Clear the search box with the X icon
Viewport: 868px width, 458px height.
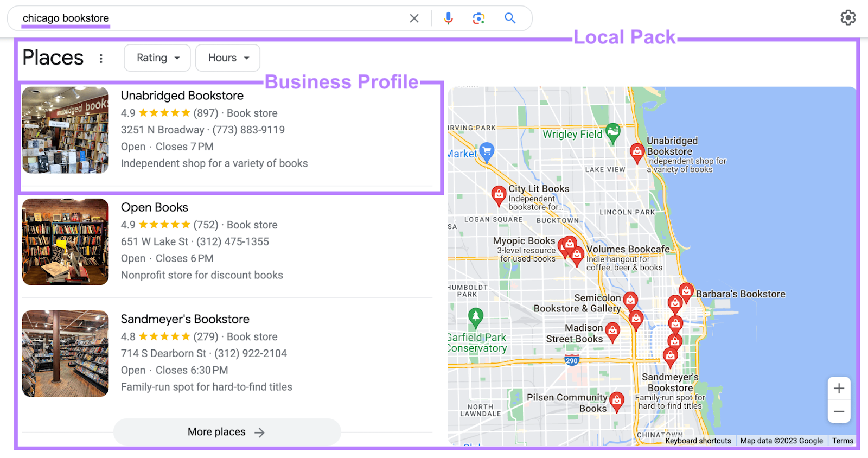tap(414, 18)
